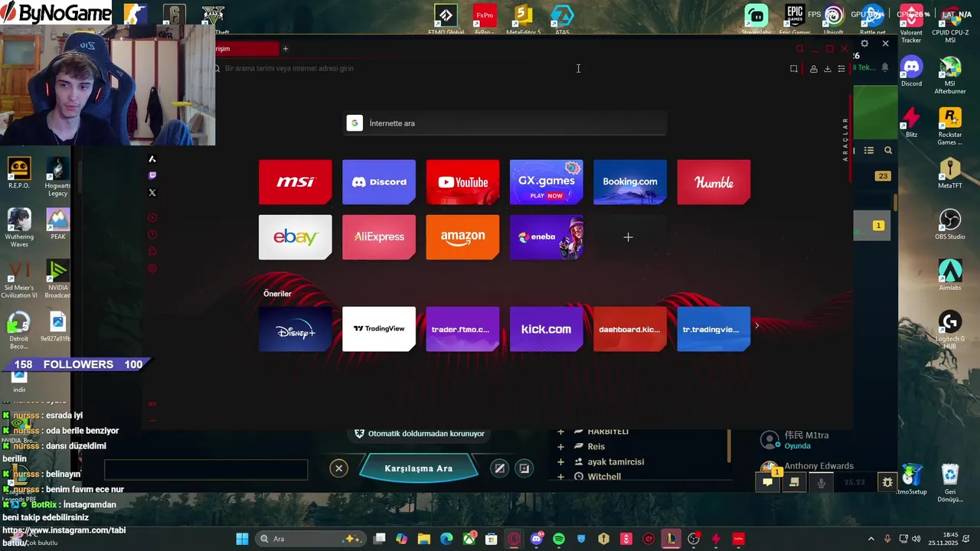This screenshot has height=551, width=980.
Task: Select friend Anthony Edwards
Action: (818, 466)
